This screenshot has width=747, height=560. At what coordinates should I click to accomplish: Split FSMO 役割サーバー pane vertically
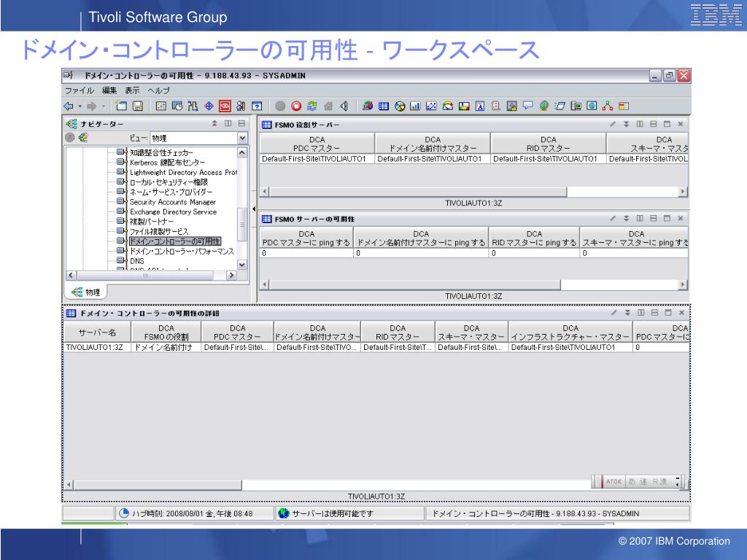click(640, 124)
